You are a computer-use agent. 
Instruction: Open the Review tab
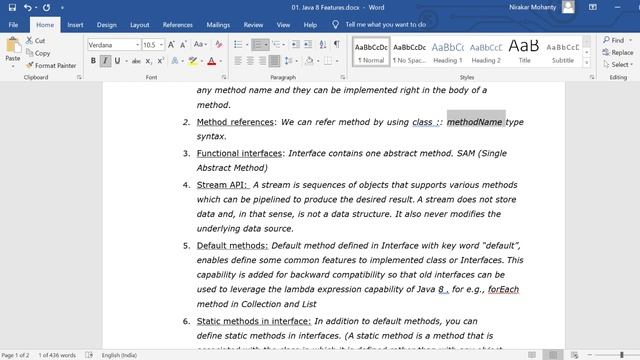click(x=253, y=25)
